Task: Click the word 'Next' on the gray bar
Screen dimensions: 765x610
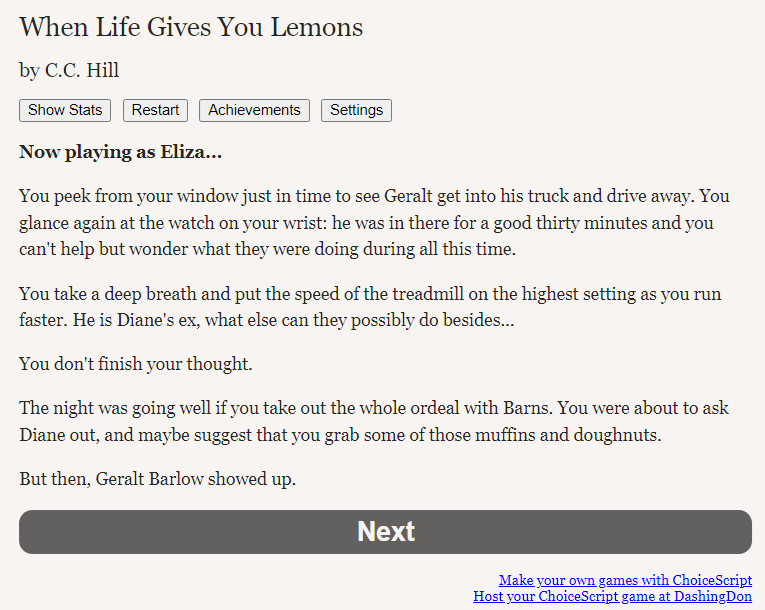Action: [386, 531]
